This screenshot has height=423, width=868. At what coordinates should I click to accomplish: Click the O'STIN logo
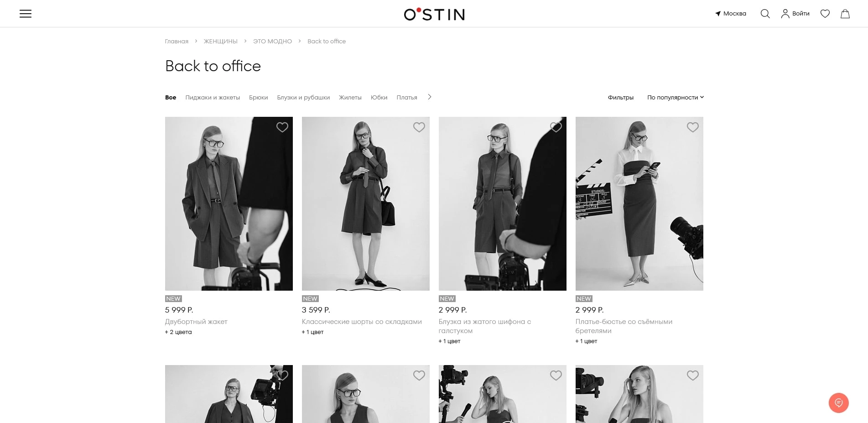pos(434,14)
